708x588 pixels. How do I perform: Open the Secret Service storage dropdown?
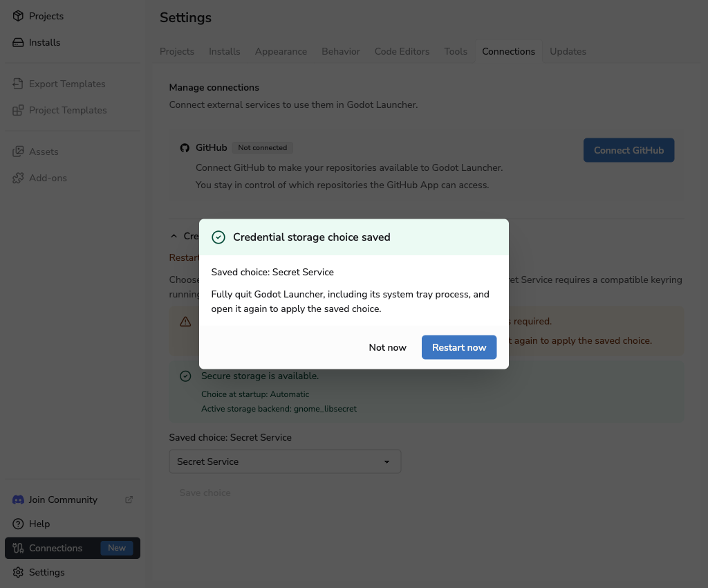pos(285,461)
